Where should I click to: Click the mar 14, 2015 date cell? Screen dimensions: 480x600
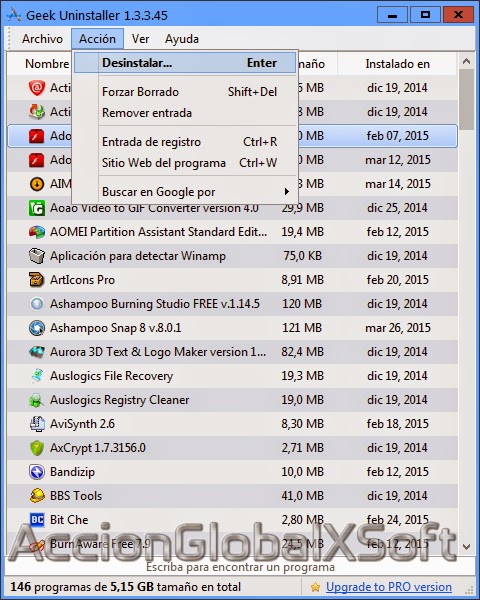tap(398, 184)
